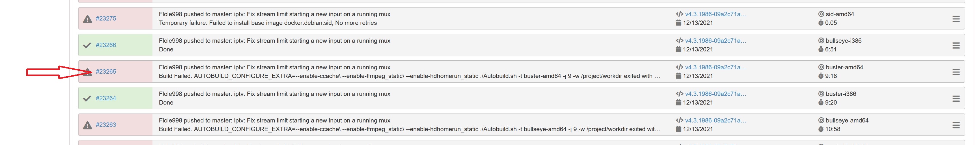Click success checkmark icon of build #23266
Screen dimensions: 980x145
87,45
